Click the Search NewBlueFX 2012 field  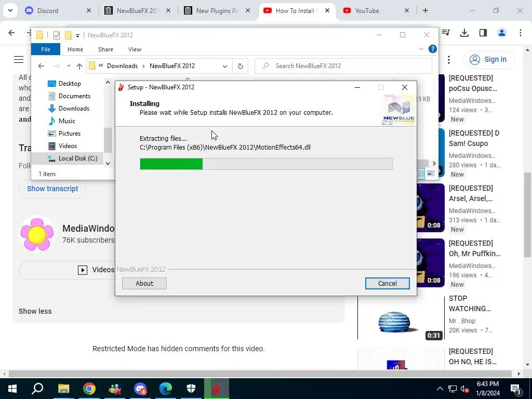(343, 66)
